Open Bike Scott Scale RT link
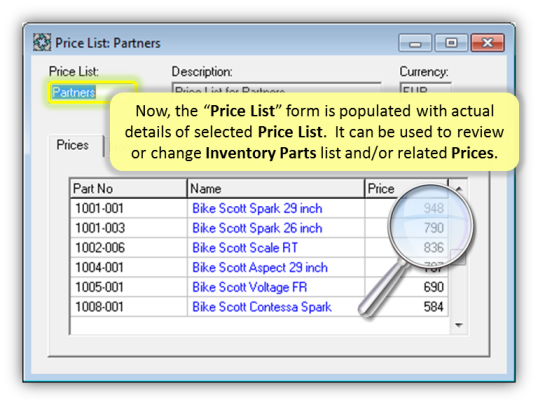Image resolution: width=538 pixels, height=405 pixels. [x=245, y=248]
